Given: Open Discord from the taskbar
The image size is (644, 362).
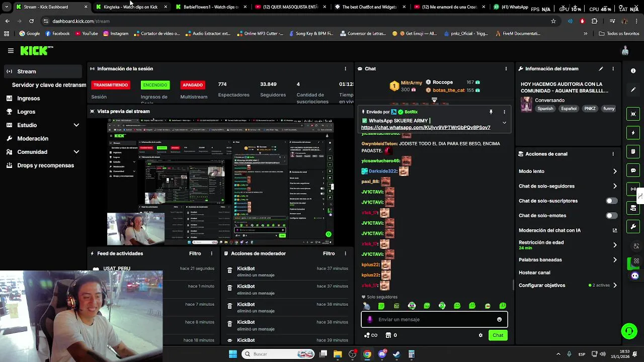Looking at the screenshot, I should [x=382, y=354].
